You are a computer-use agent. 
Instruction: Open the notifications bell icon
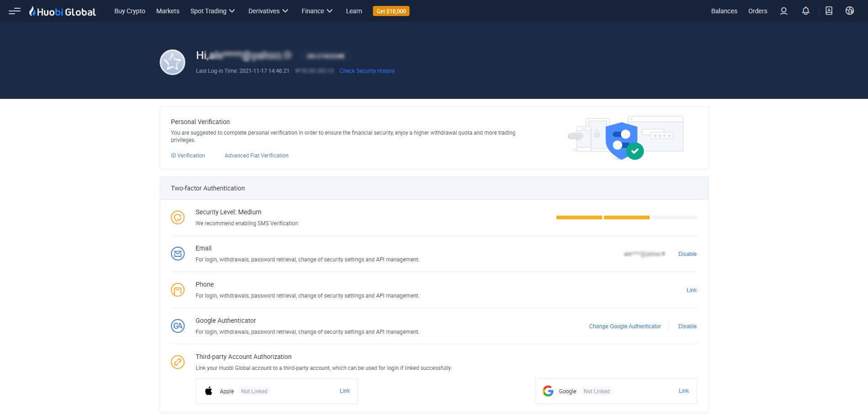coord(805,11)
